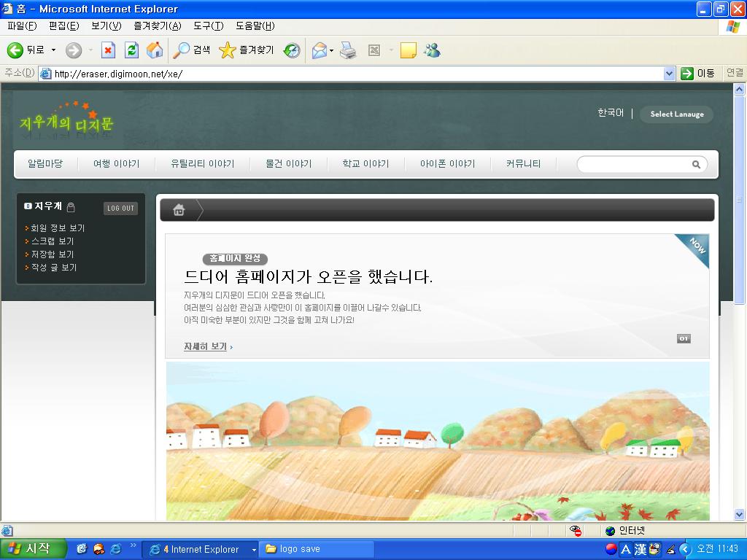Follow the 자세히 보기 link
The width and height of the screenshot is (747, 560).
point(205,346)
